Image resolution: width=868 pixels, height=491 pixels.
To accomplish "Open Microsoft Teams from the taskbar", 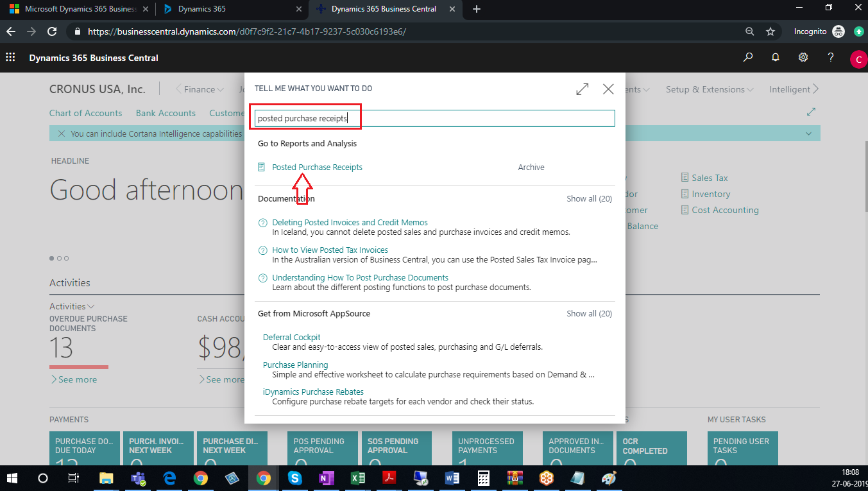I will pos(138,478).
